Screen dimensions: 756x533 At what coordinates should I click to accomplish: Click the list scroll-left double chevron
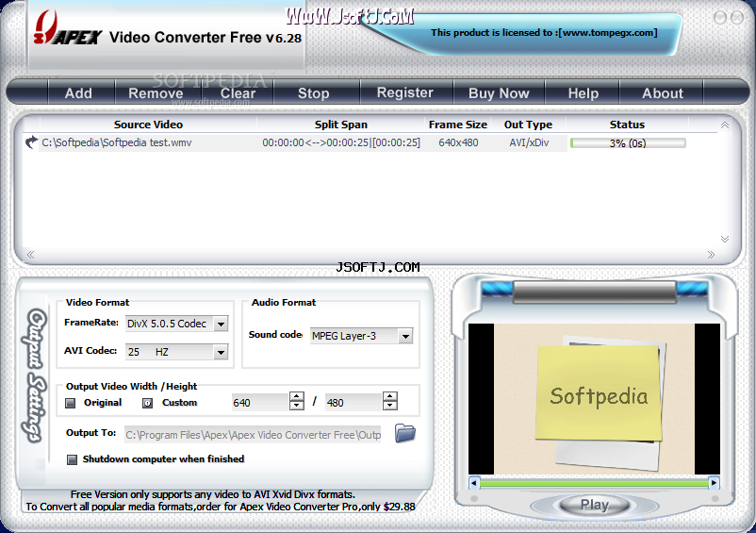coord(30,254)
